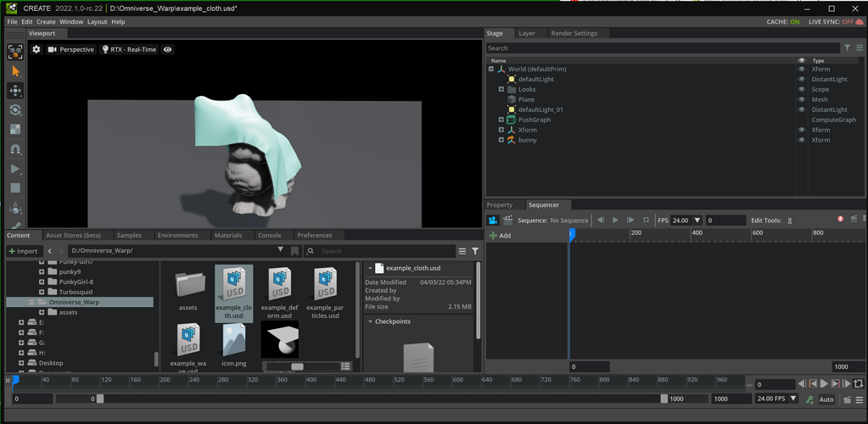
Task: Choose the Scale tool
Action: [15, 130]
